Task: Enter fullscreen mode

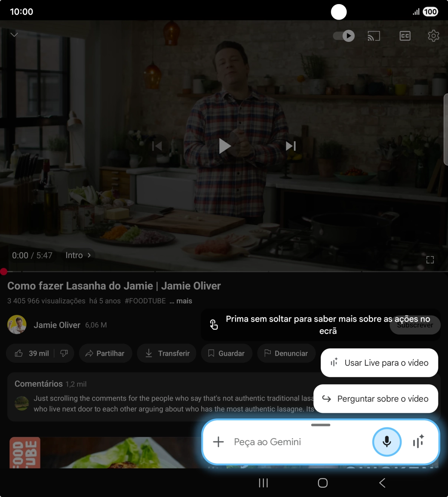Action: (429, 259)
